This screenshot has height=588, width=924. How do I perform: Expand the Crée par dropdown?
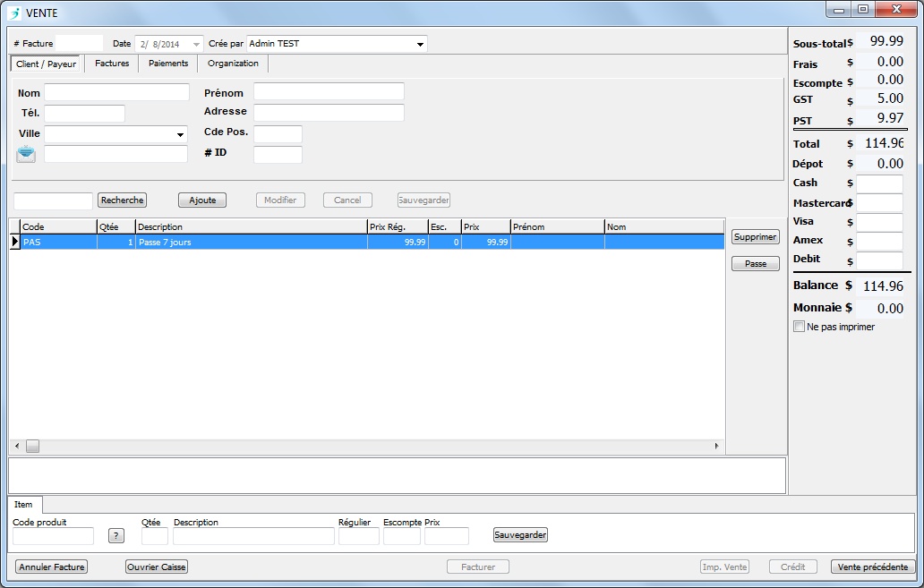[420, 44]
